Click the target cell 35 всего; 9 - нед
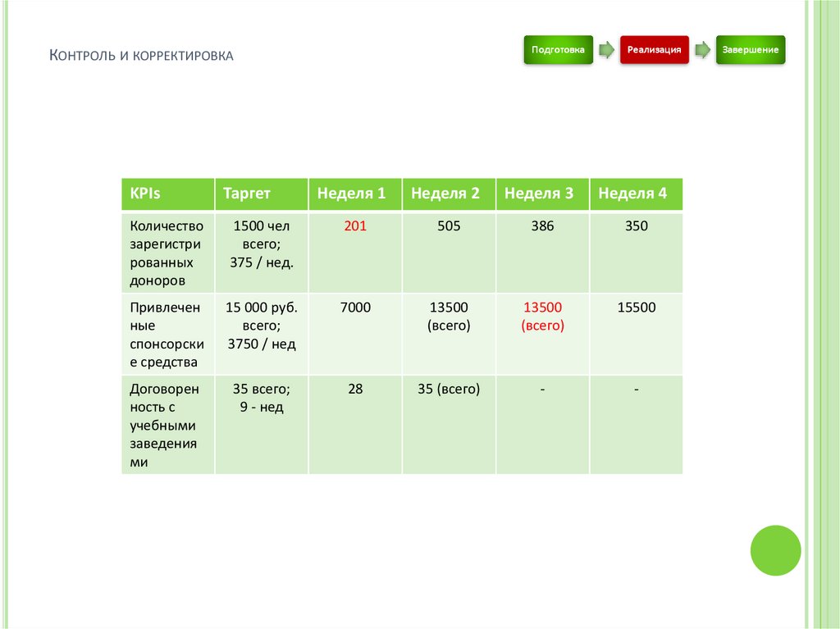The height and width of the screenshot is (629, 840). tap(262, 425)
